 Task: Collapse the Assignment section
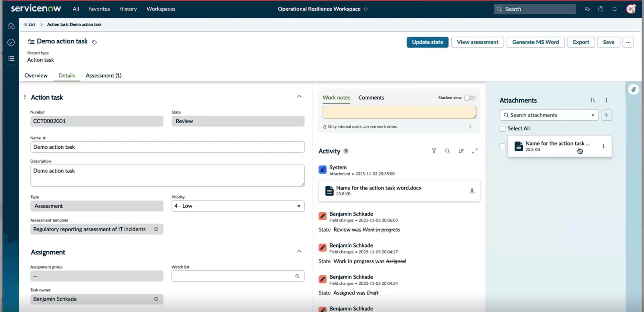pyautogui.click(x=299, y=251)
